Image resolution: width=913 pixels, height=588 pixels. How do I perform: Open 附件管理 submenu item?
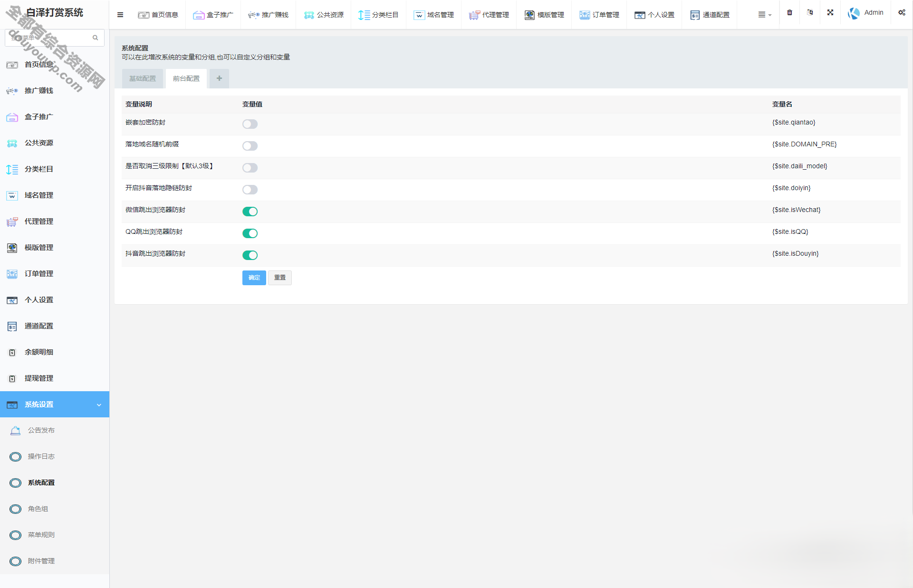pyautogui.click(x=55, y=561)
